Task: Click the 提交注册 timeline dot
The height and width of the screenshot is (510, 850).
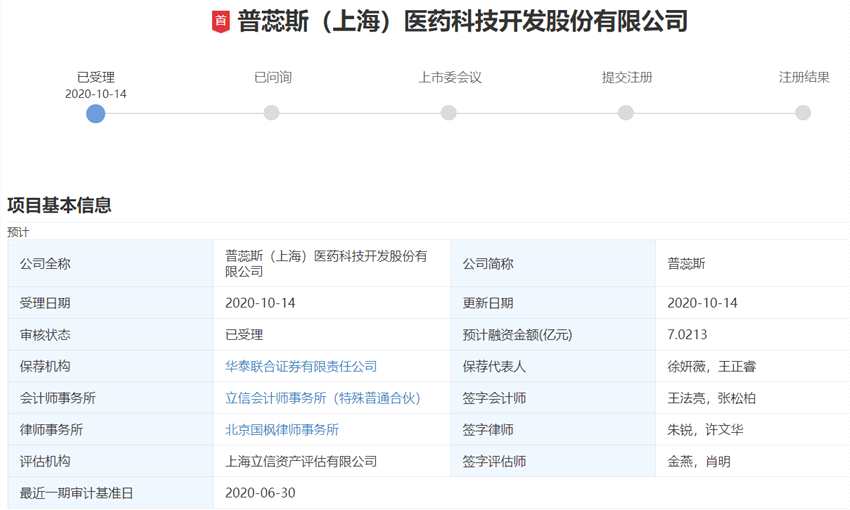Action: 626,113
